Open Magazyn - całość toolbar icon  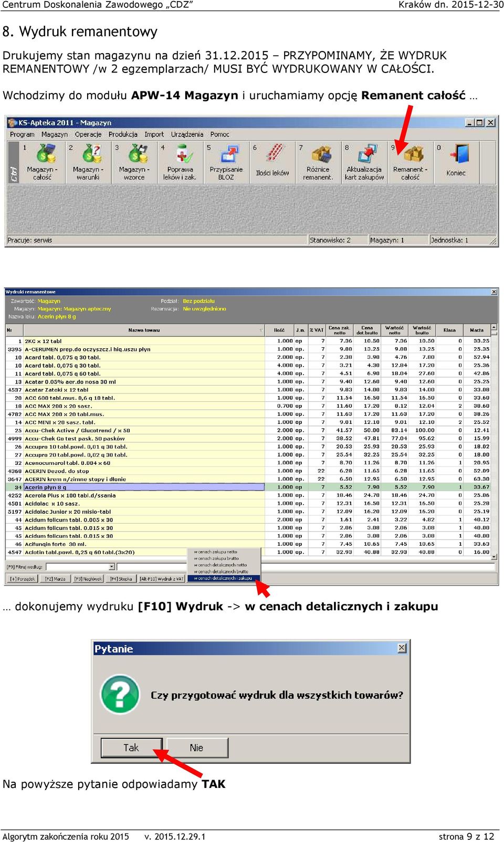(x=43, y=162)
